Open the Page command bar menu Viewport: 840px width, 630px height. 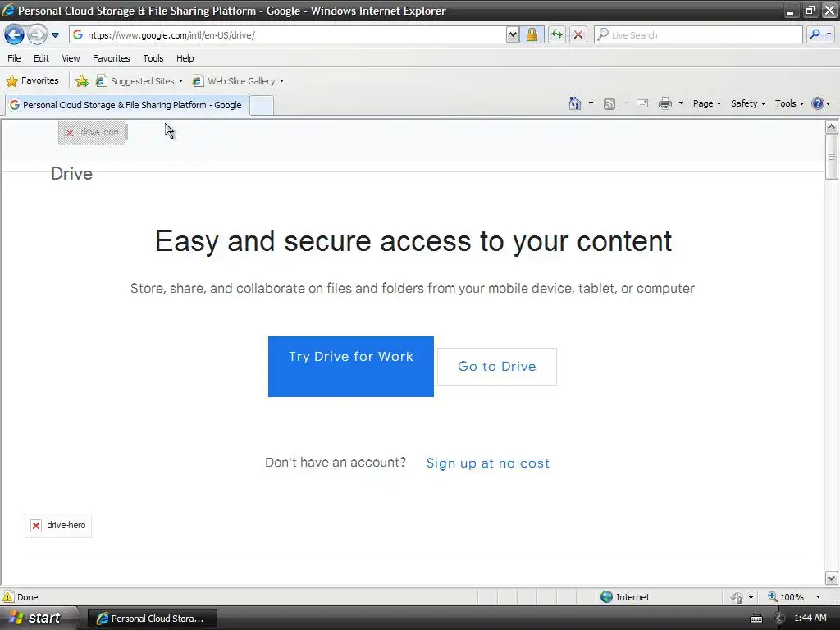(x=706, y=103)
